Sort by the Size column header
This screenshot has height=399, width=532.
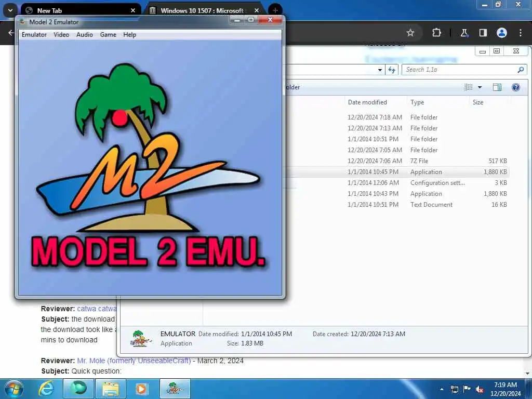point(478,102)
